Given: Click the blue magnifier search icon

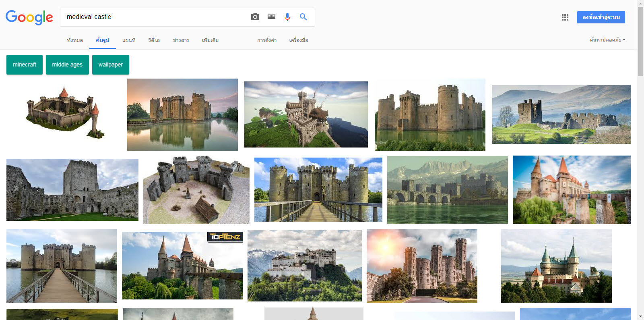Looking at the screenshot, I should 303,17.
